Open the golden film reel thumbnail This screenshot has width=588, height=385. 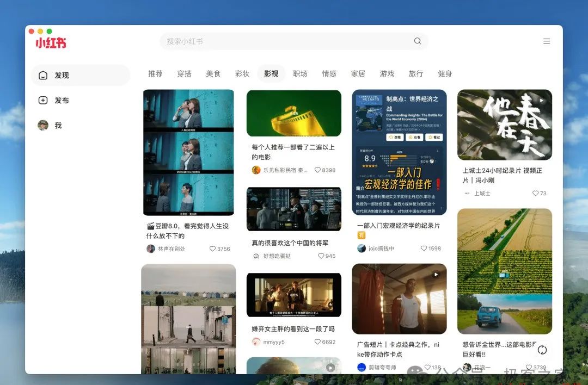(294, 113)
